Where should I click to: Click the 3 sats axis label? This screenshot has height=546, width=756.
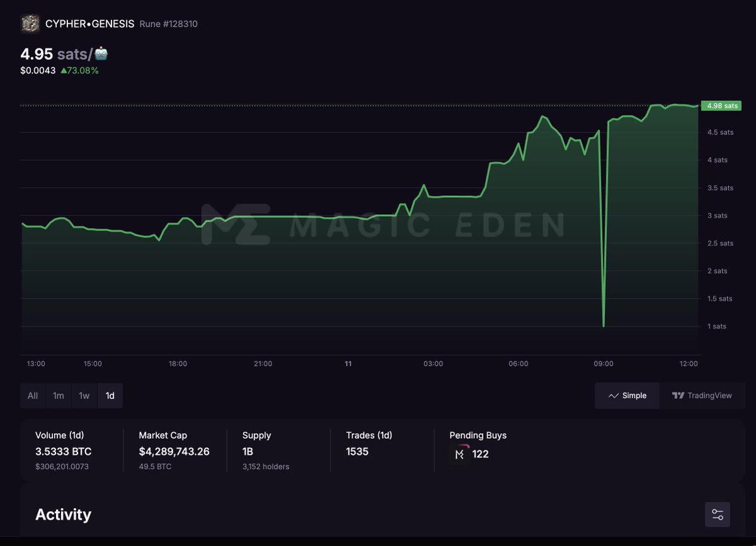click(x=717, y=215)
